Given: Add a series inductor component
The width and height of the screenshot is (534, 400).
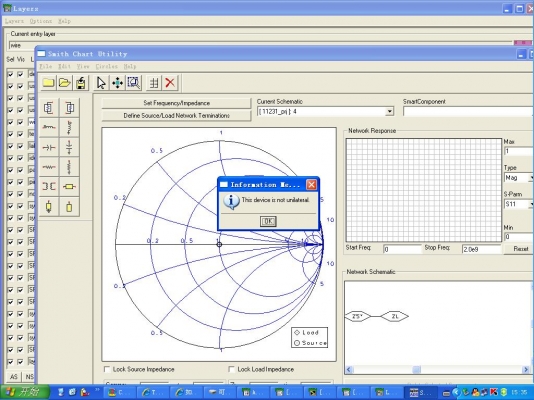Looking at the screenshot, I should pos(49,127).
